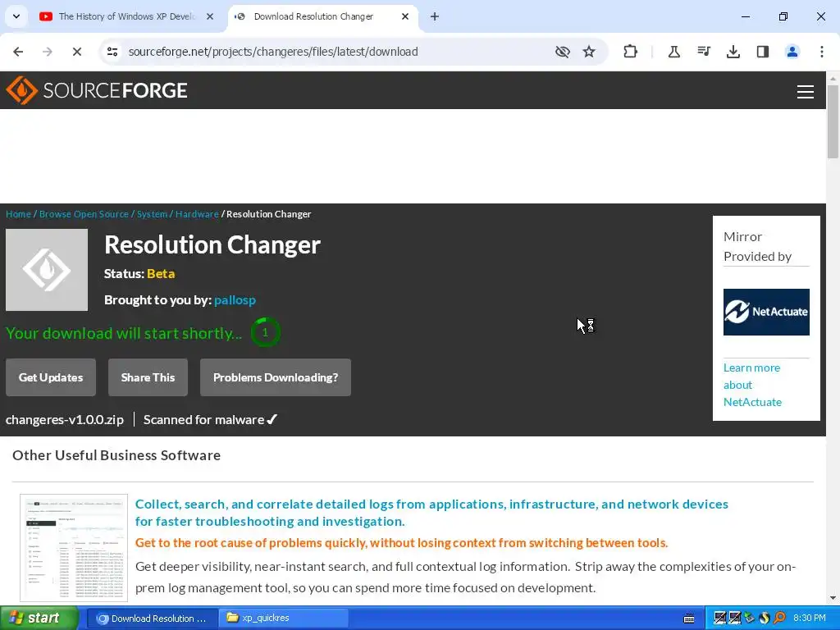Click the browser Forward arrow
The image size is (840, 630).
click(47, 52)
